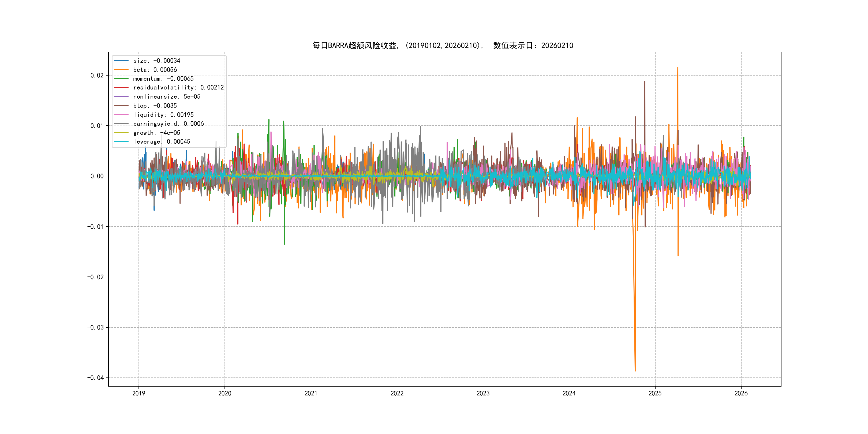Click the 2019 x-axis tick label
This screenshot has height=434, width=868.
[x=139, y=393]
